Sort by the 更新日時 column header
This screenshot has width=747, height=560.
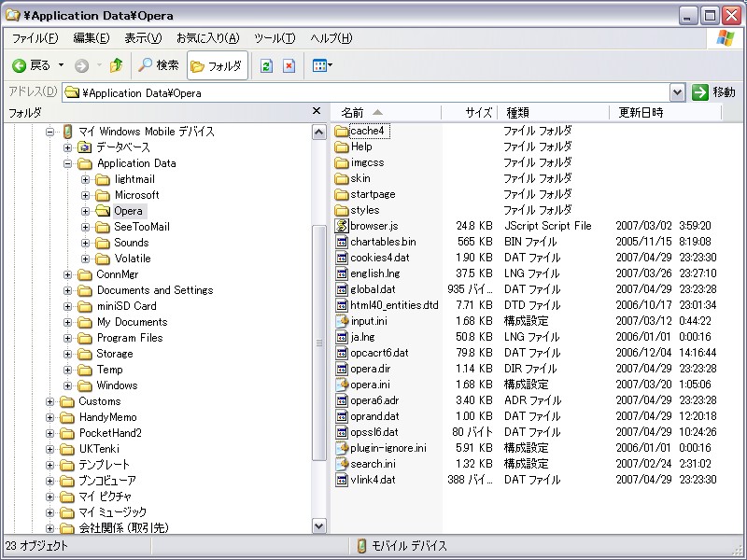(x=665, y=113)
